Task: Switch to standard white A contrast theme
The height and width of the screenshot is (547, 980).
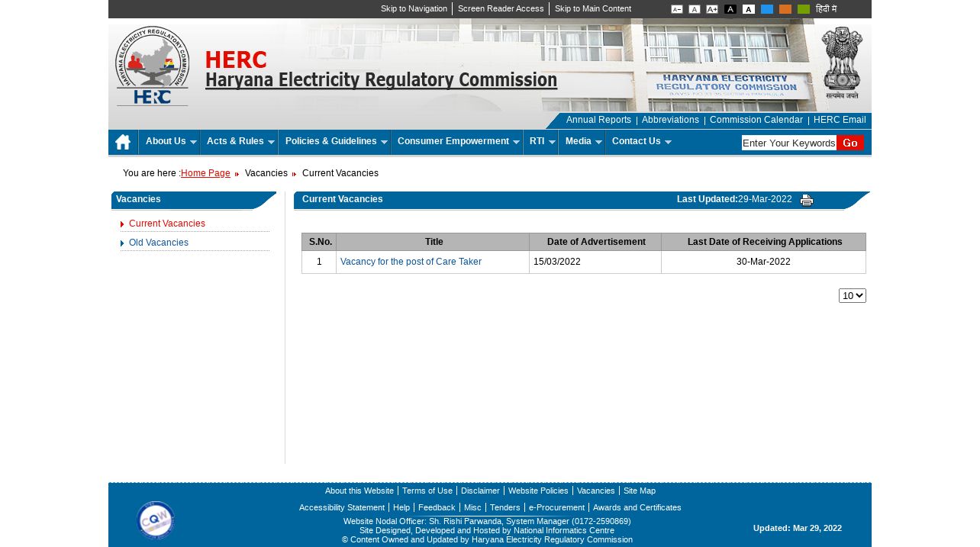Action: point(749,9)
